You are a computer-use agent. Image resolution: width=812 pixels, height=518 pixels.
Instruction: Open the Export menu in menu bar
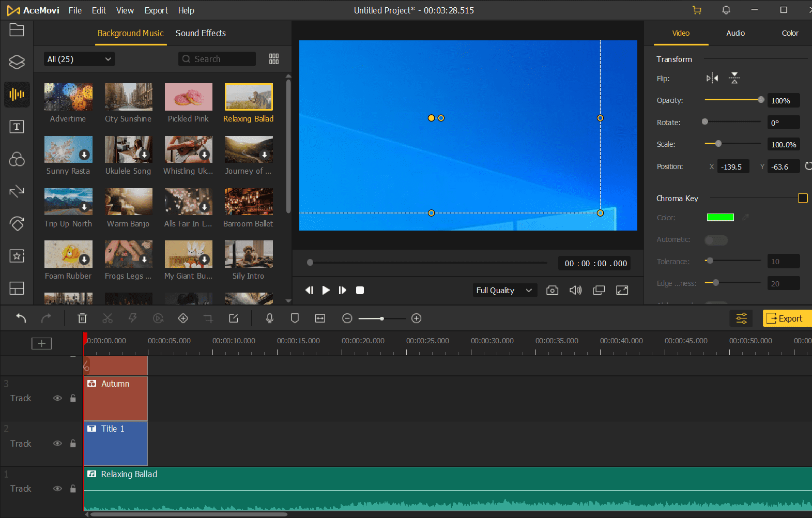[156, 10]
